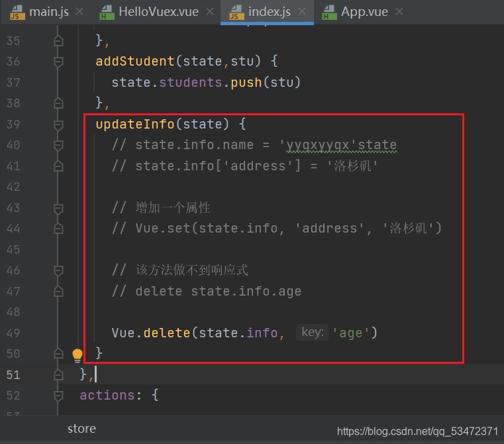Viewport: 504px width, 444px height.
Task: Click fold end marker on line 47
Action: 58,291
